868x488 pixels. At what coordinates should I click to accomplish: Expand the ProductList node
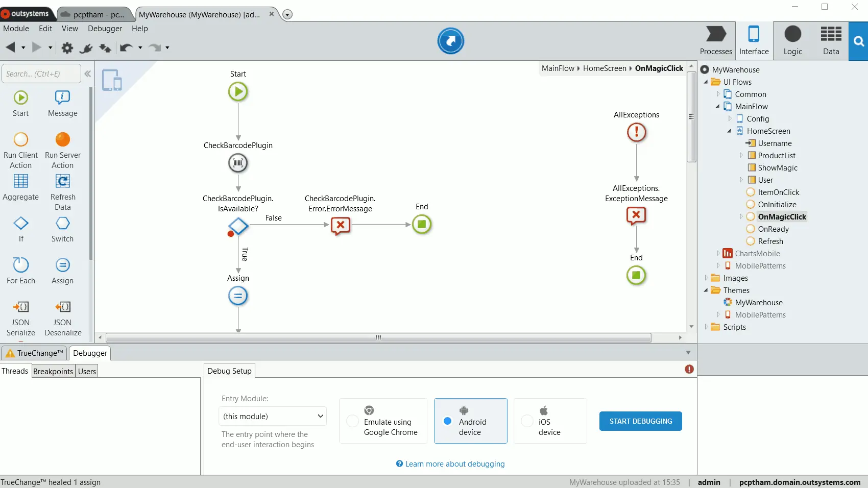741,156
